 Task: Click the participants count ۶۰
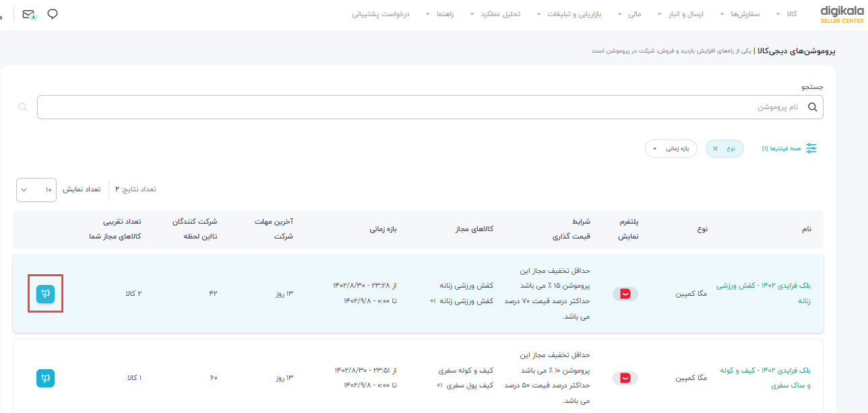[x=213, y=378]
